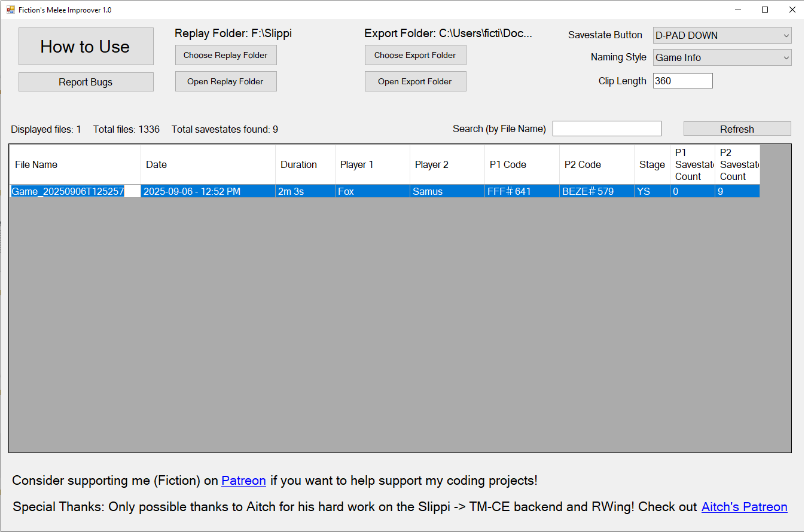The image size is (805, 532).
Task: Sort by Date column header
Action: 208,164
